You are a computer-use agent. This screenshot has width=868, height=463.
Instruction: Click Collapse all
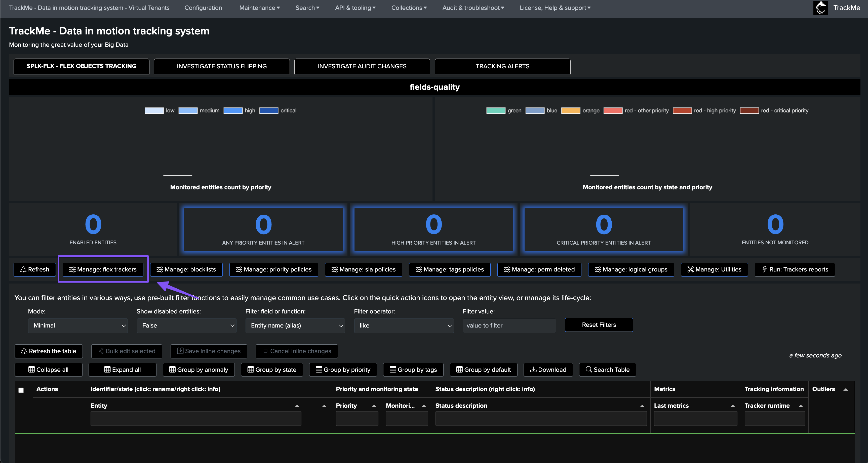click(x=49, y=370)
